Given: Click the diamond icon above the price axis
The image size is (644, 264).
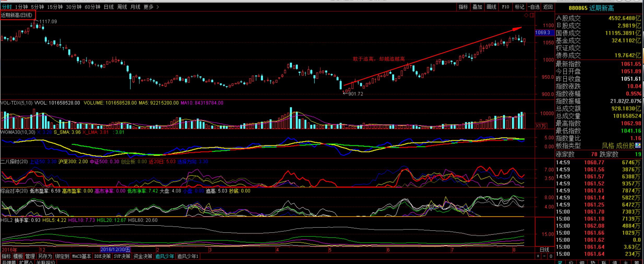Looking at the screenshot, I should coord(526,15).
